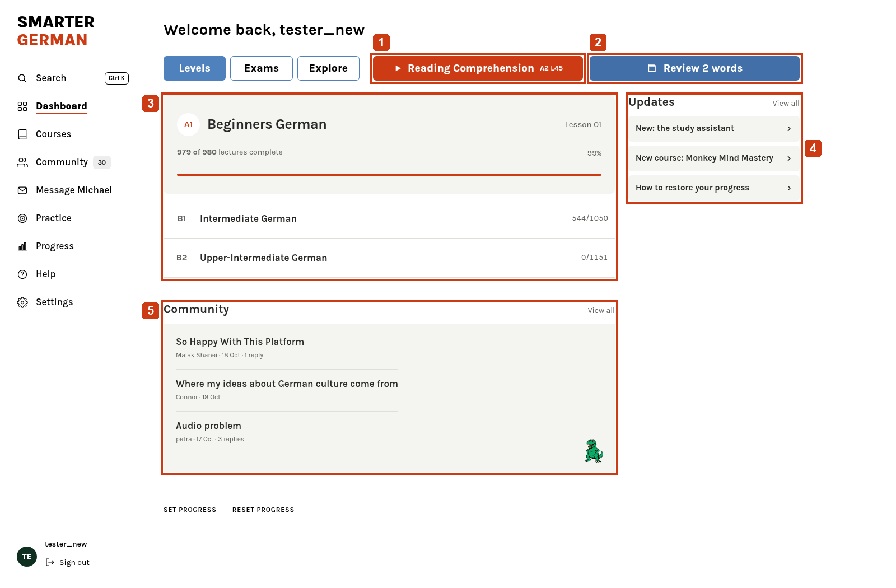Screen dimensions: 896x588
Task: Click the Settings gear icon
Action: pos(22,302)
